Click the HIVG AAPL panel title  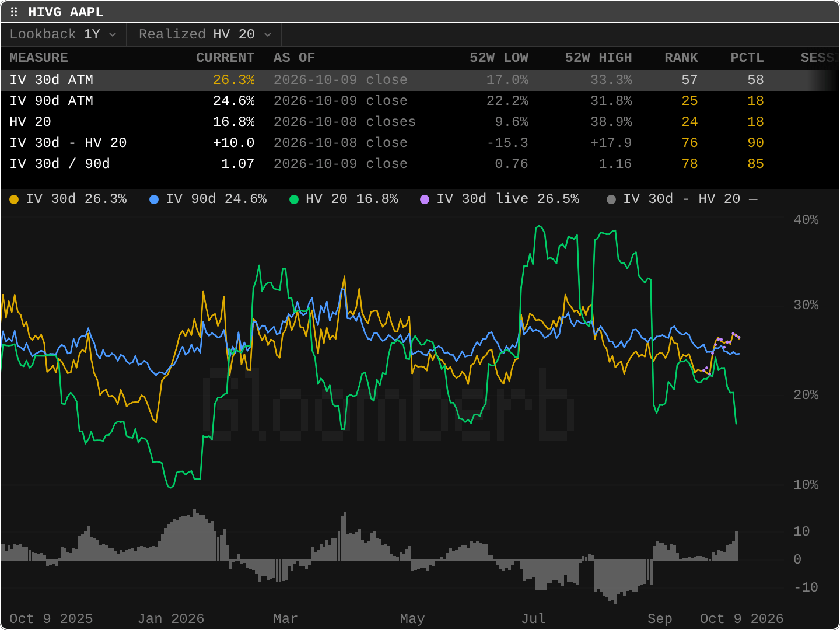pyautogui.click(x=65, y=12)
